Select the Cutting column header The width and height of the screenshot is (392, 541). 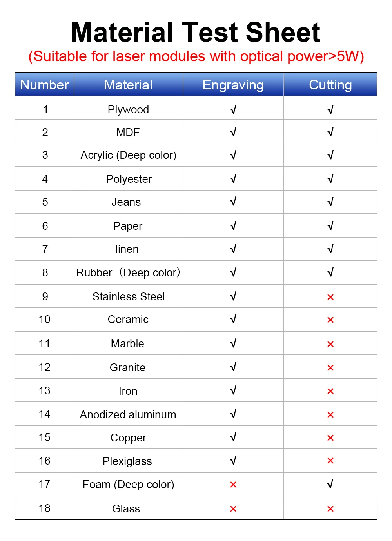(x=330, y=85)
